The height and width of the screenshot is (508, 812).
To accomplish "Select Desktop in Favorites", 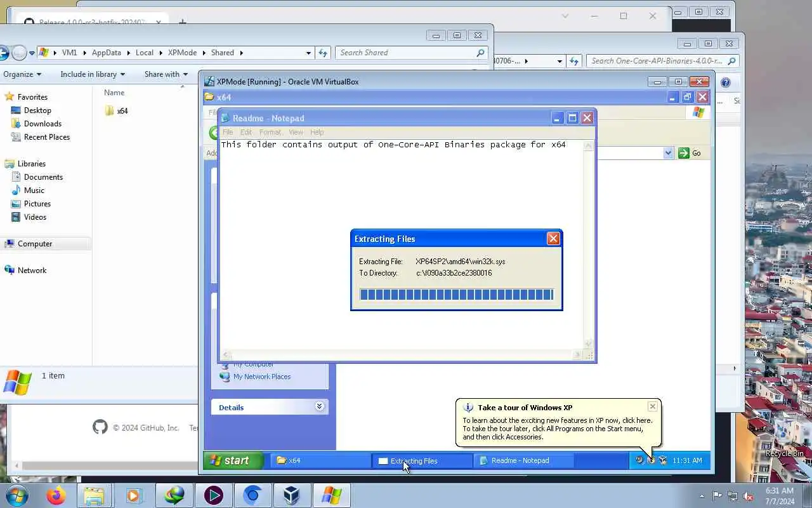I will click(x=37, y=110).
